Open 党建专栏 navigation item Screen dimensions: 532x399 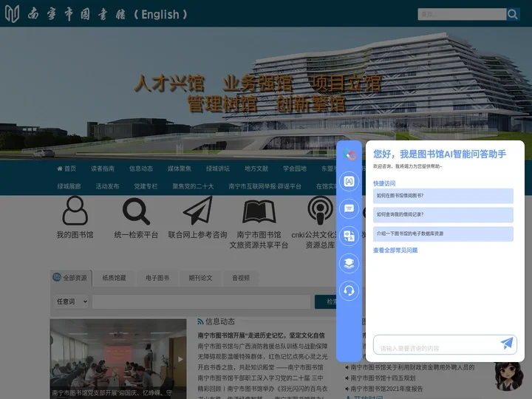pyautogui.click(x=146, y=186)
